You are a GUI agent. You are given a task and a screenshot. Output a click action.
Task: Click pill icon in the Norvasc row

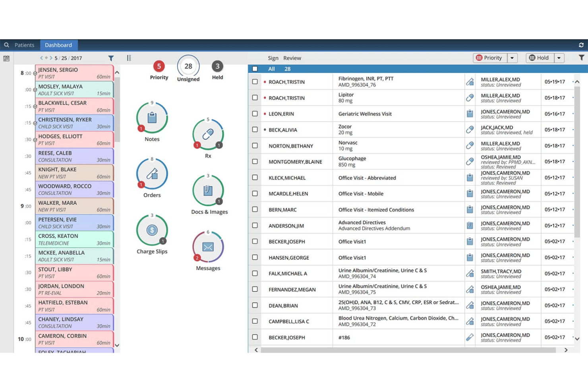pyautogui.click(x=470, y=146)
